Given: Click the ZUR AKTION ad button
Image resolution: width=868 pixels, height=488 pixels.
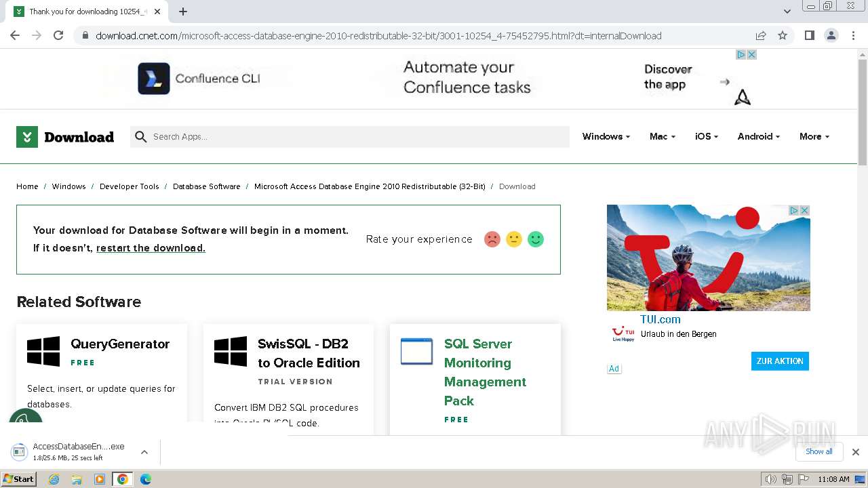Looking at the screenshot, I should click(780, 361).
